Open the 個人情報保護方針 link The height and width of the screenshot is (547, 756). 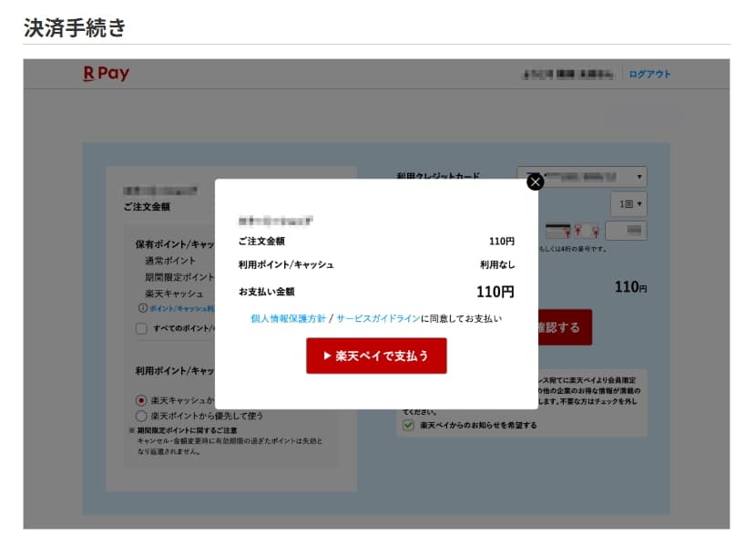[x=287, y=319]
